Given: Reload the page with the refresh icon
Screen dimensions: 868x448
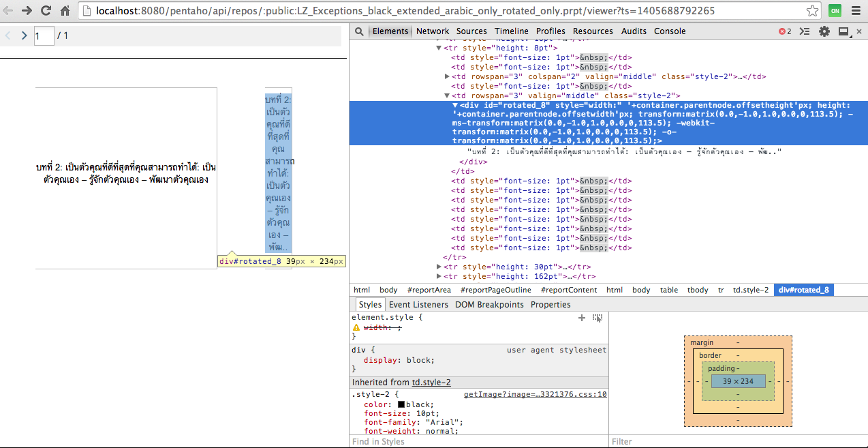Looking at the screenshot, I should [x=46, y=11].
